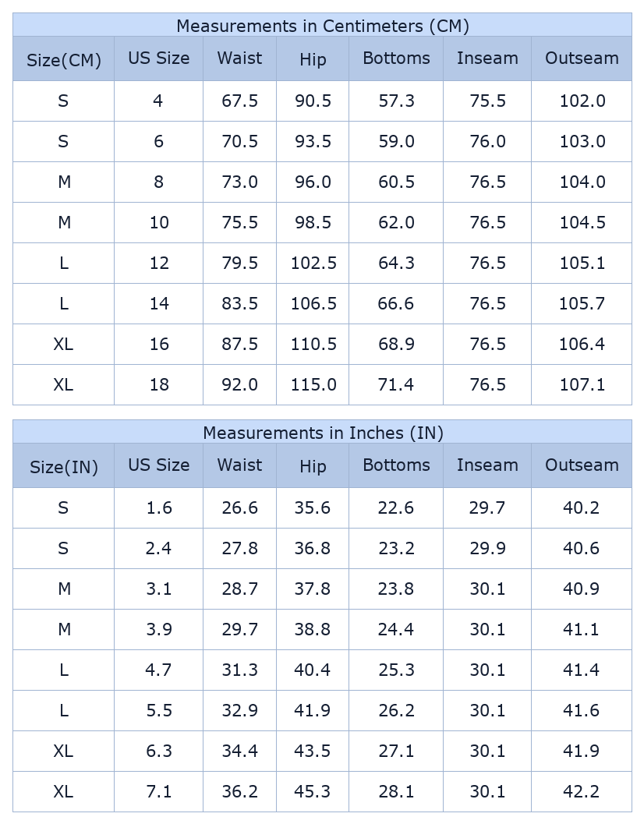644x831 pixels.
Task: Select the waist value 36.2 cell
Action: coord(239,792)
